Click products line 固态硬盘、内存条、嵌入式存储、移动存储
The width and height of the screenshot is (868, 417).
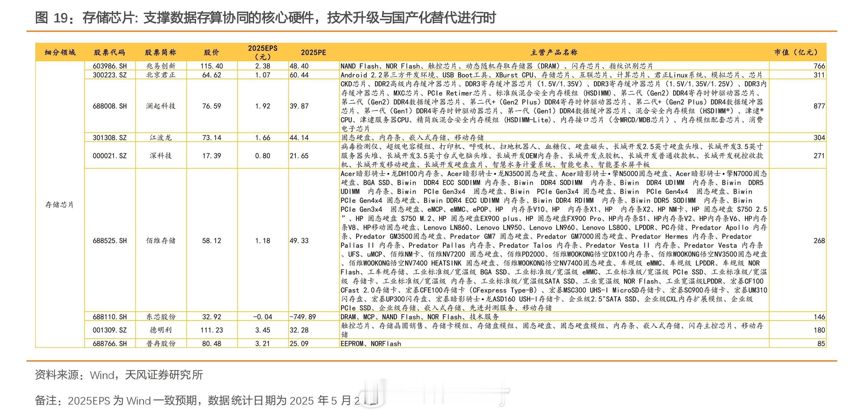coord(412,137)
